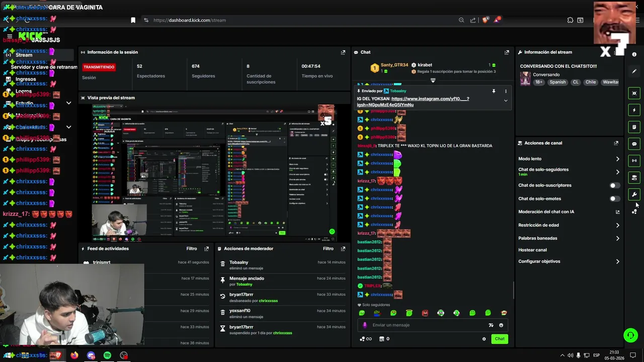This screenshot has width=644, height=362.
Task: Open the three-dot menu in Información del stream
Action: point(616,52)
